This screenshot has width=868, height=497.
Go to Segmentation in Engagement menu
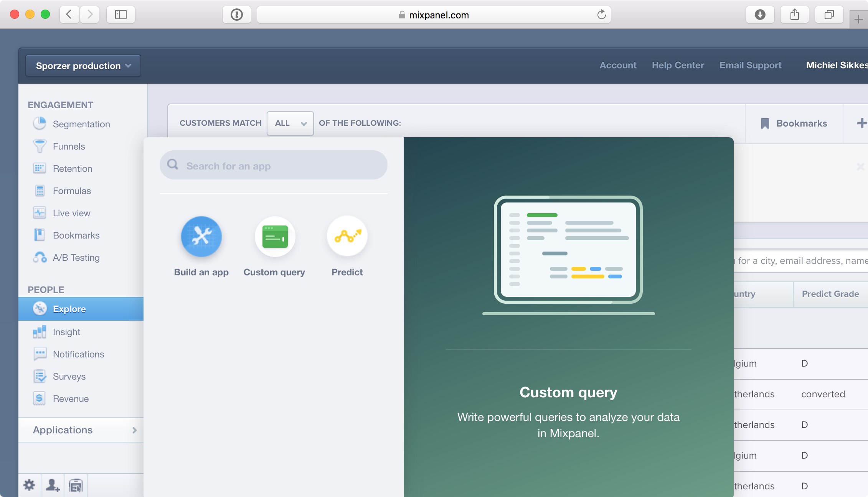81,124
